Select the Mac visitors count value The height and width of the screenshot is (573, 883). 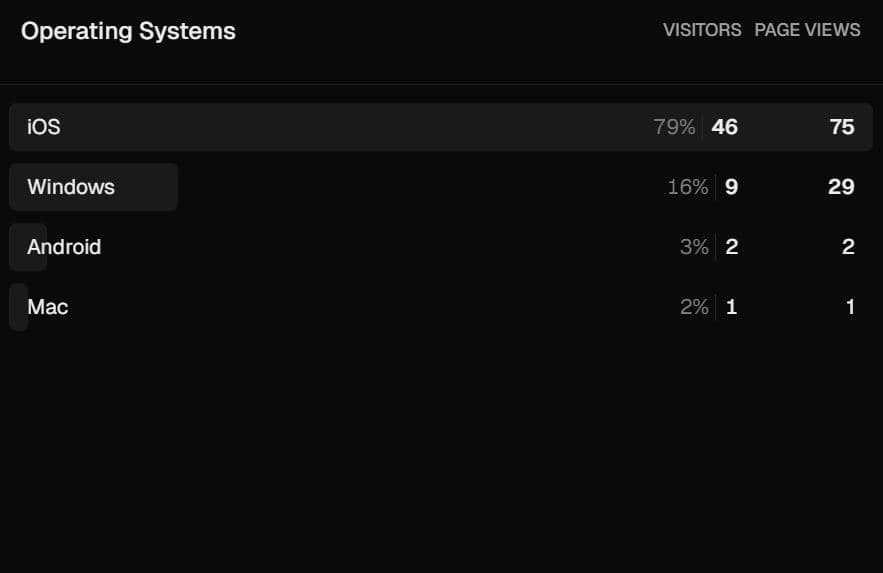click(x=731, y=307)
